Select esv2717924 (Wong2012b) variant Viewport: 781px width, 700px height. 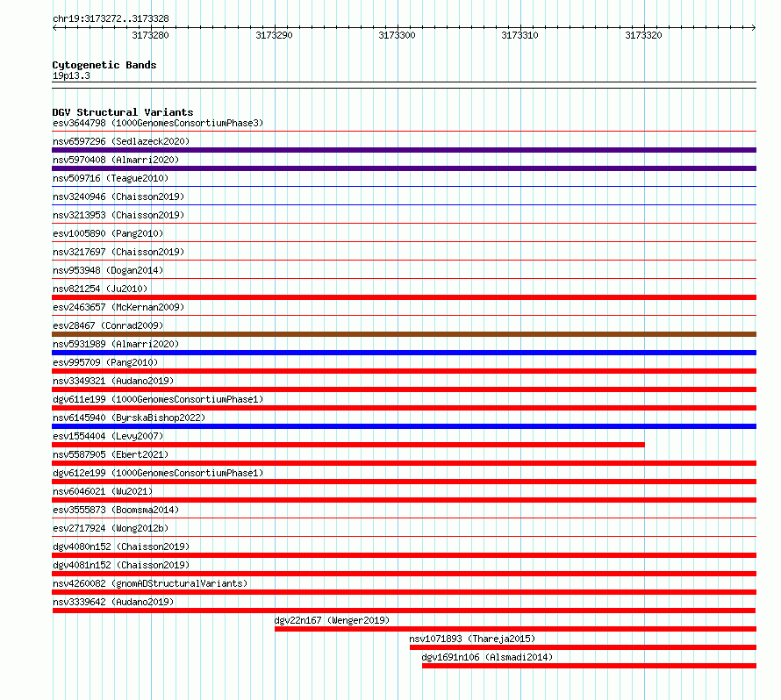[x=111, y=528]
